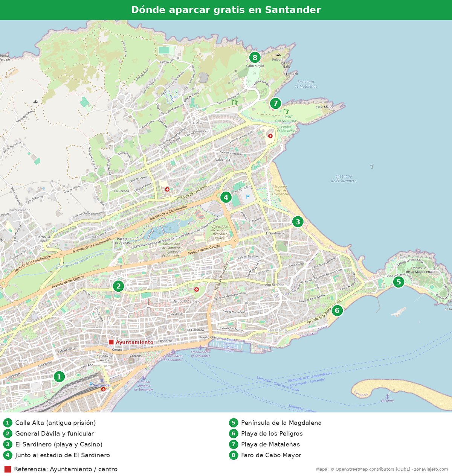
Task: Click the legend badge number 1
Action: click(x=8, y=423)
